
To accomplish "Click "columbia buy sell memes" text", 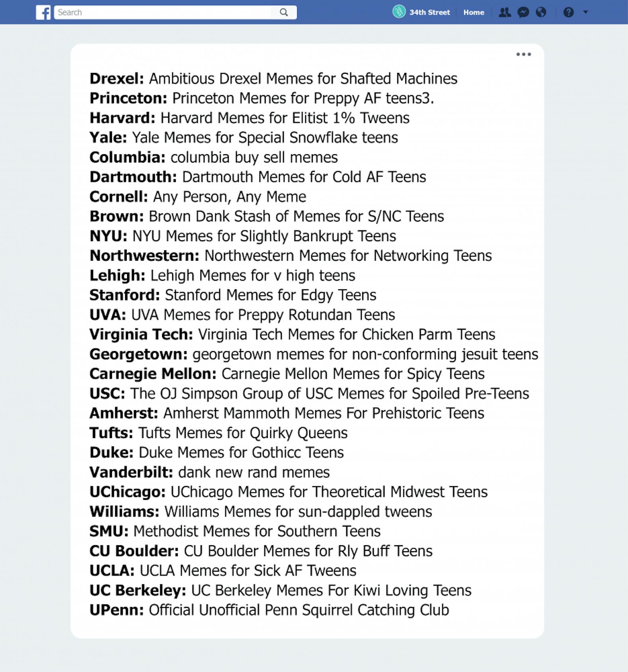I will [254, 157].
